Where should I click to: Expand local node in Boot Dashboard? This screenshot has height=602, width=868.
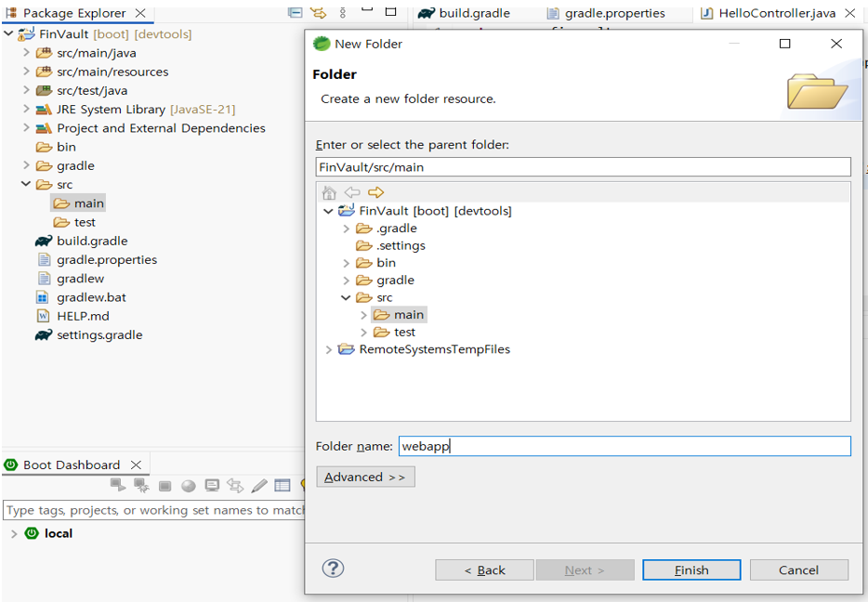tap(14, 534)
